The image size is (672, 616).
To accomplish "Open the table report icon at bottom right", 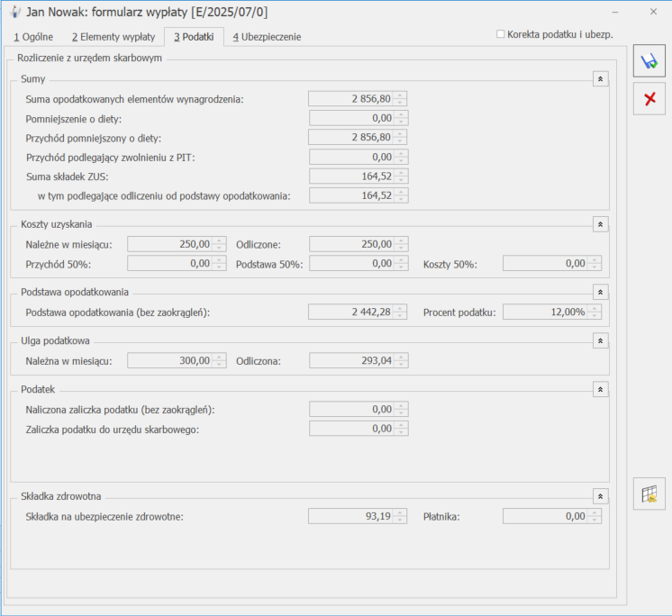I will point(649,494).
